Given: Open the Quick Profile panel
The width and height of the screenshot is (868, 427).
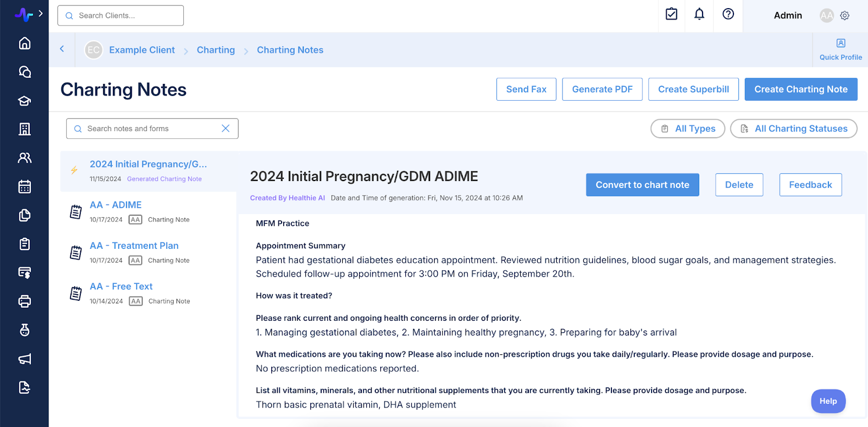Looking at the screenshot, I should click(x=840, y=49).
